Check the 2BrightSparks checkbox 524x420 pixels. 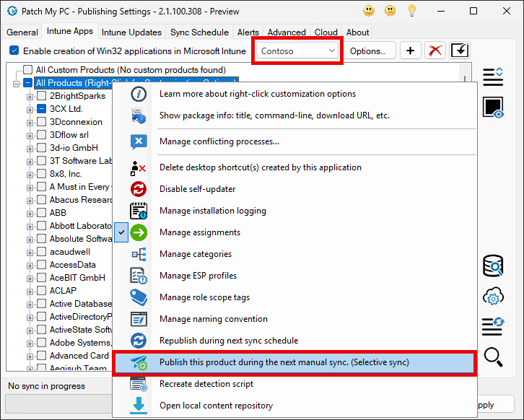click(x=41, y=96)
